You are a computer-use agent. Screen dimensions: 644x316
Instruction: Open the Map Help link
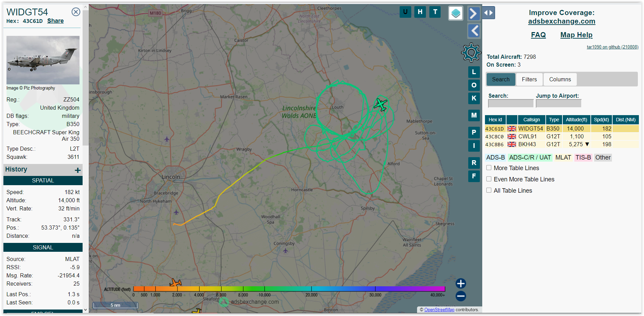coord(576,35)
